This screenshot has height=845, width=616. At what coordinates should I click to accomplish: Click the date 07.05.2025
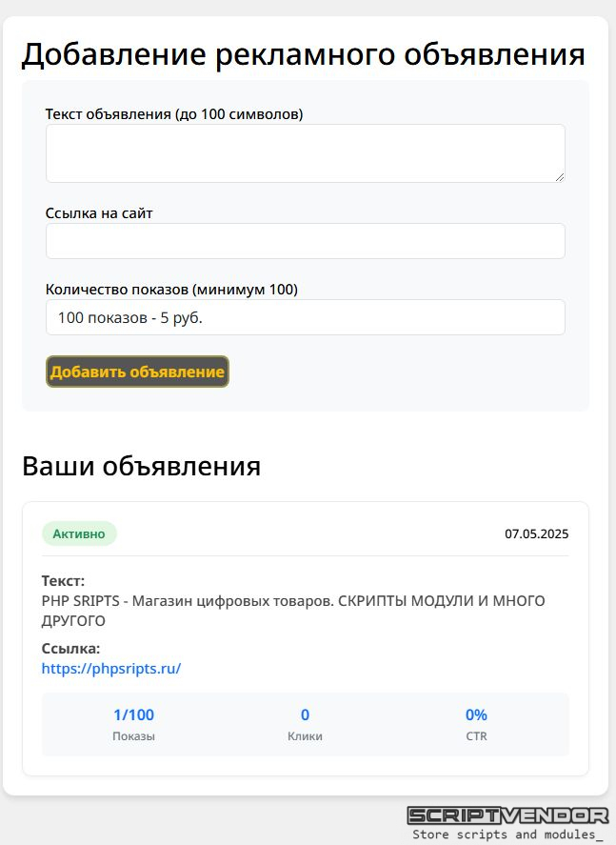(536, 534)
